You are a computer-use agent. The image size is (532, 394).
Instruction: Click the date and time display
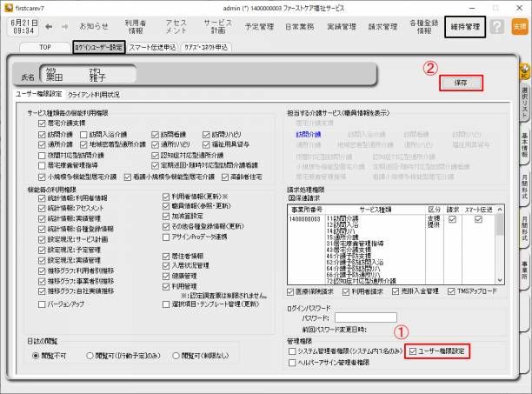click(x=20, y=27)
